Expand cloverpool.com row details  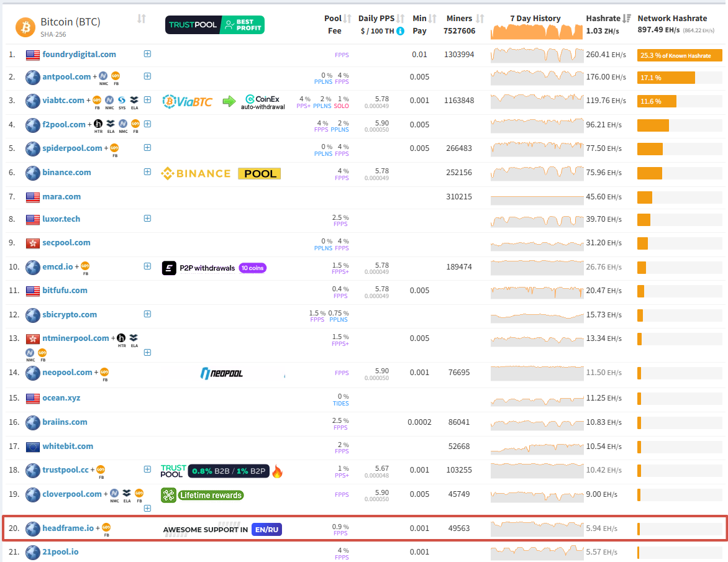point(147,508)
